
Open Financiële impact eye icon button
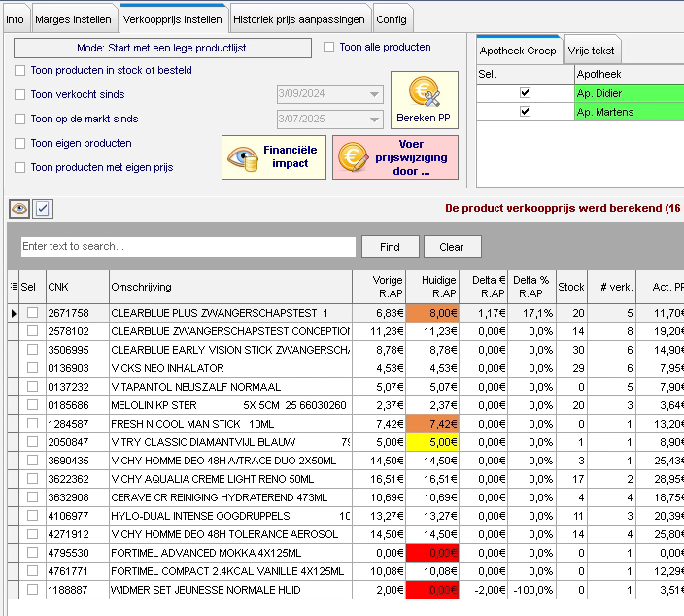pos(273,156)
